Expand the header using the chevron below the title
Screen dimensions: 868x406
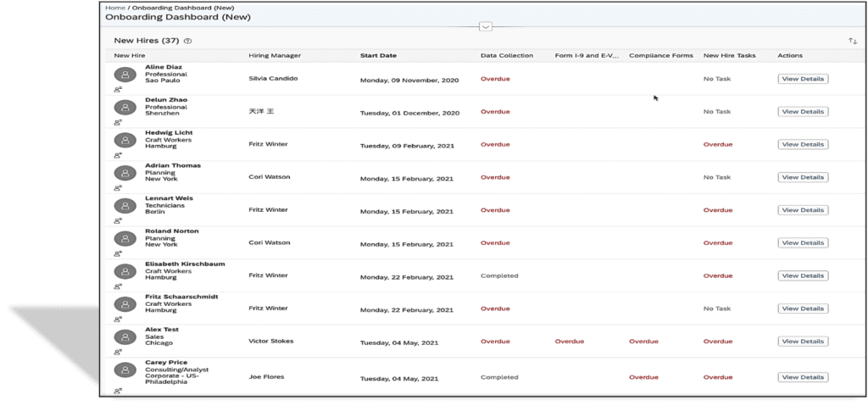[x=486, y=26]
